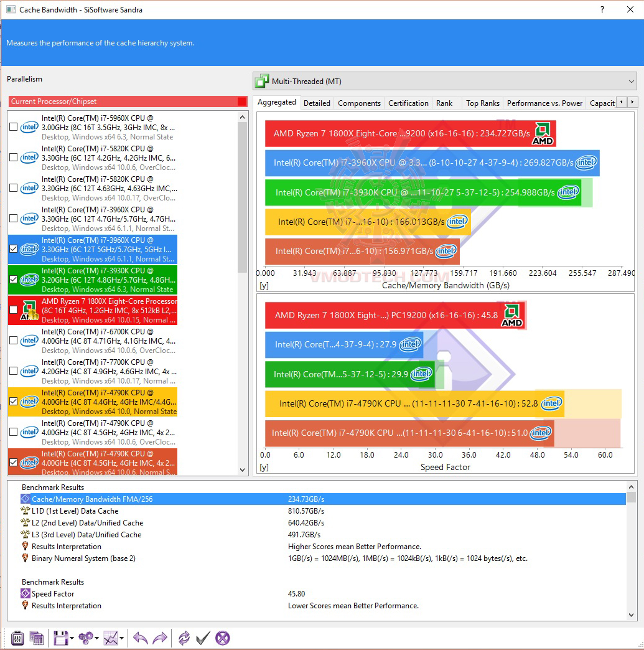
Task: Click the refresh results icon
Action: click(184, 638)
